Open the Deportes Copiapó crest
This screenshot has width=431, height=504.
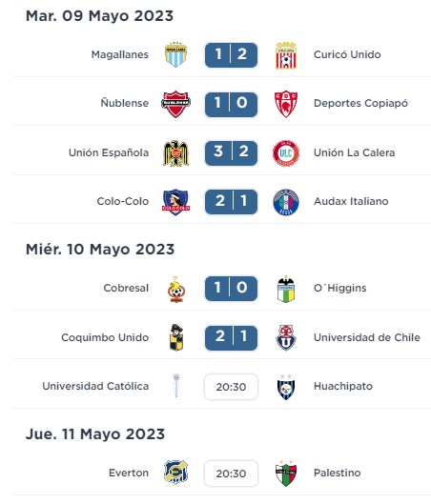coord(286,104)
